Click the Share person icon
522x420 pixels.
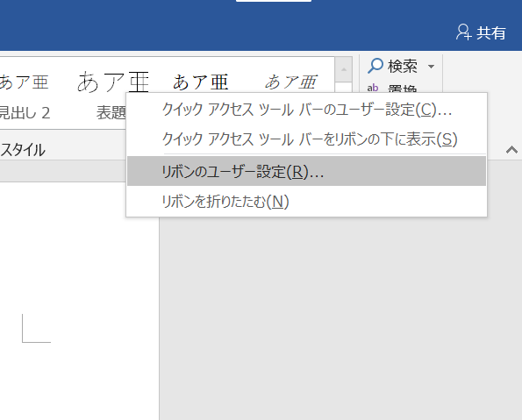[463, 32]
